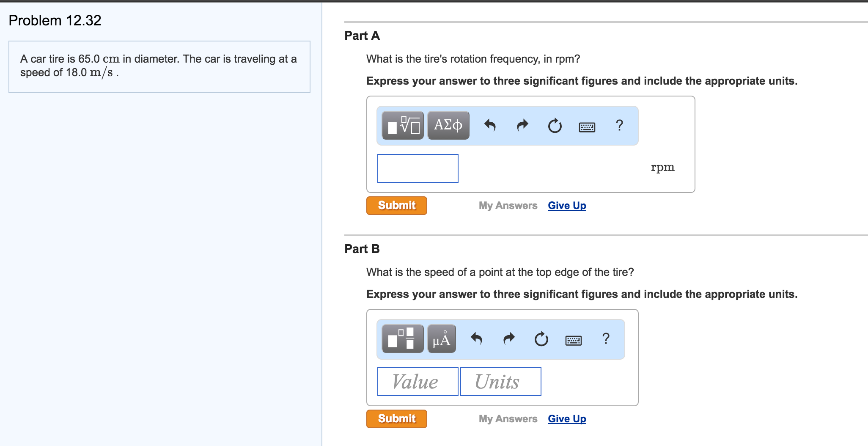This screenshot has height=446, width=868.
Task: Click the Units input field in Part B
Action: (500, 381)
